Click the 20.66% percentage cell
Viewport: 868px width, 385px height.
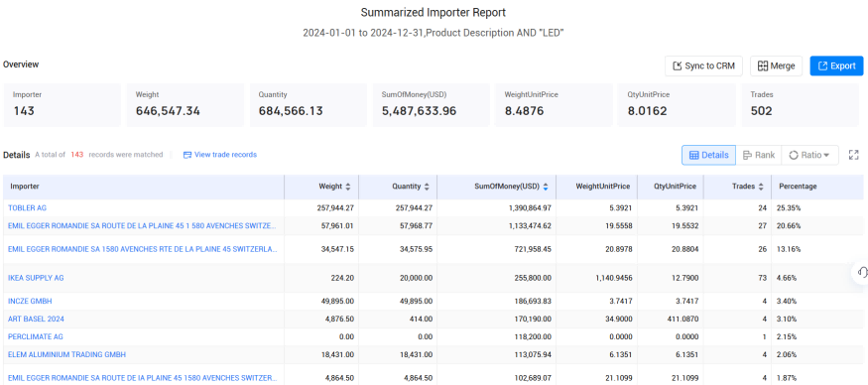[790, 226]
